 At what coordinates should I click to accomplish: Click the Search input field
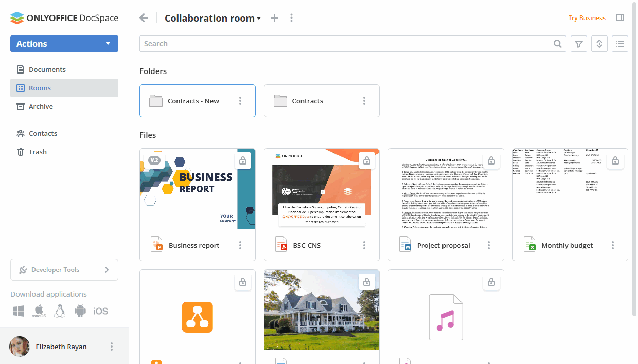352,44
